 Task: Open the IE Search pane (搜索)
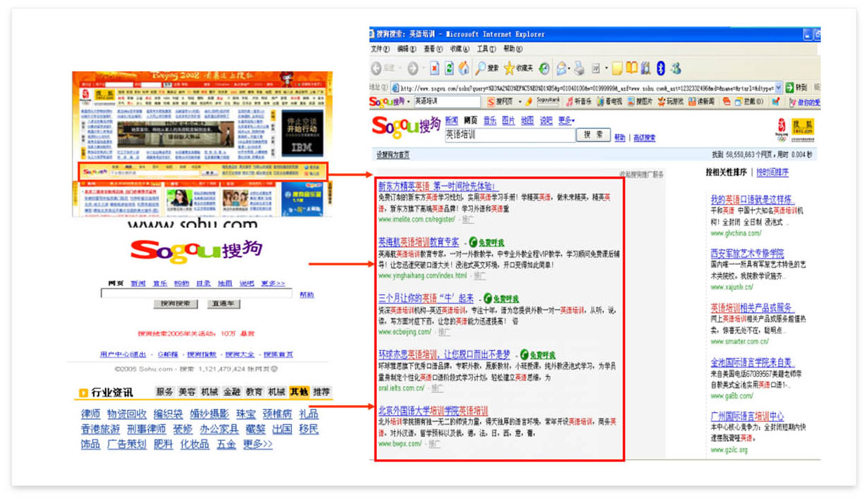[x=486, y=68]
